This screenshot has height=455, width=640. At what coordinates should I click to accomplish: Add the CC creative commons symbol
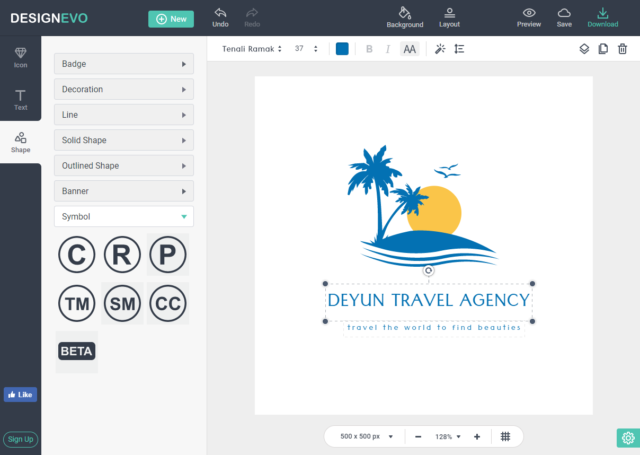(168, 304)
